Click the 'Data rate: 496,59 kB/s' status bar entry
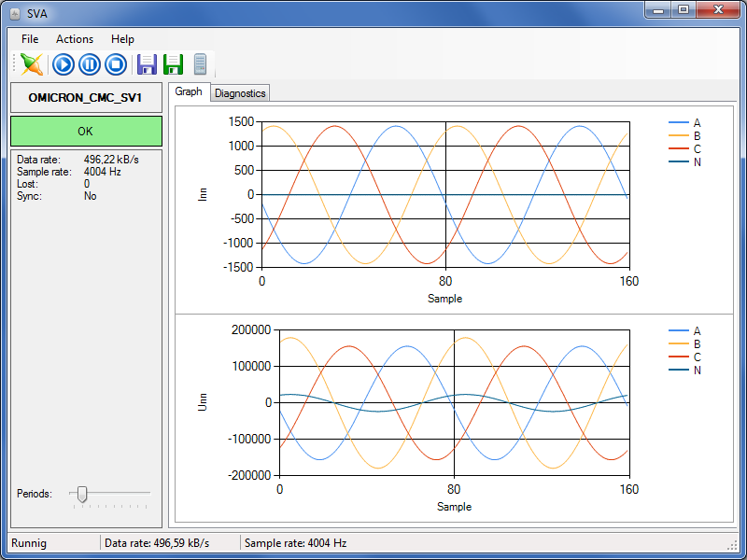747x560 pixels. click(157, 543)
